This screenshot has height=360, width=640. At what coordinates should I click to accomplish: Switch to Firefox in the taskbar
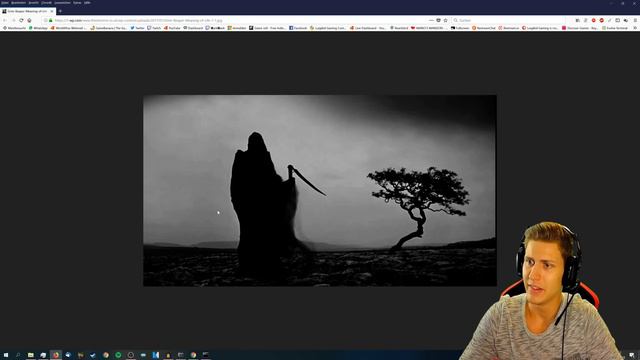point(56,355)
